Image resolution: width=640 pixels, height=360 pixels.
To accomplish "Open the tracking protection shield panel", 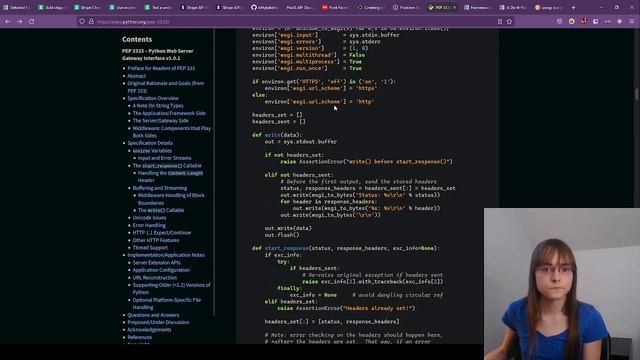I will 82,22.
